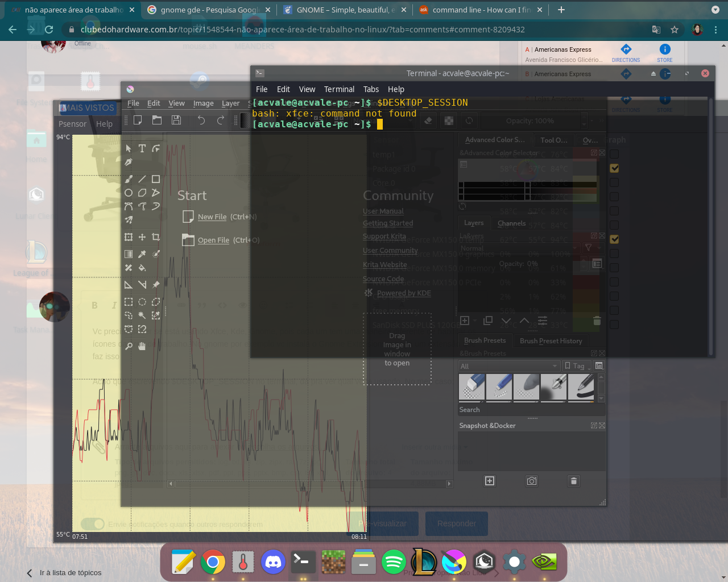The image size is (728, 582).
Task: Open Krita's Image menu
Action: pyautogui.click(x=203, y=103)
